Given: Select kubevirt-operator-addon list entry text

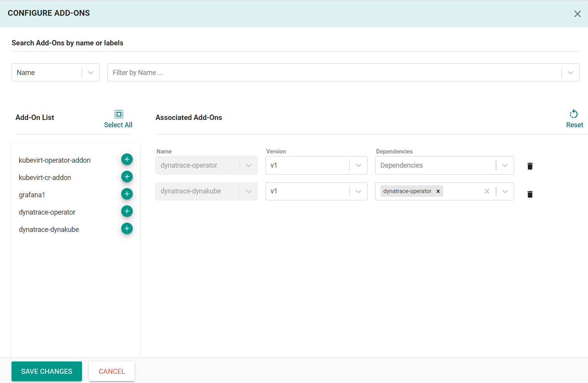Looking at the screenshot, I should (55, 160).
